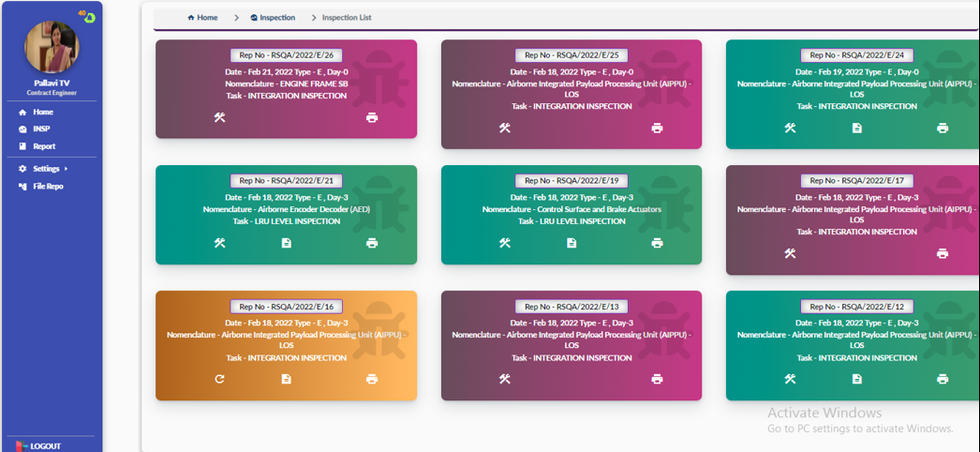
Task: Print report RSQA/2022/E/13 via printer icon
Action: click(x=657, y=379)
